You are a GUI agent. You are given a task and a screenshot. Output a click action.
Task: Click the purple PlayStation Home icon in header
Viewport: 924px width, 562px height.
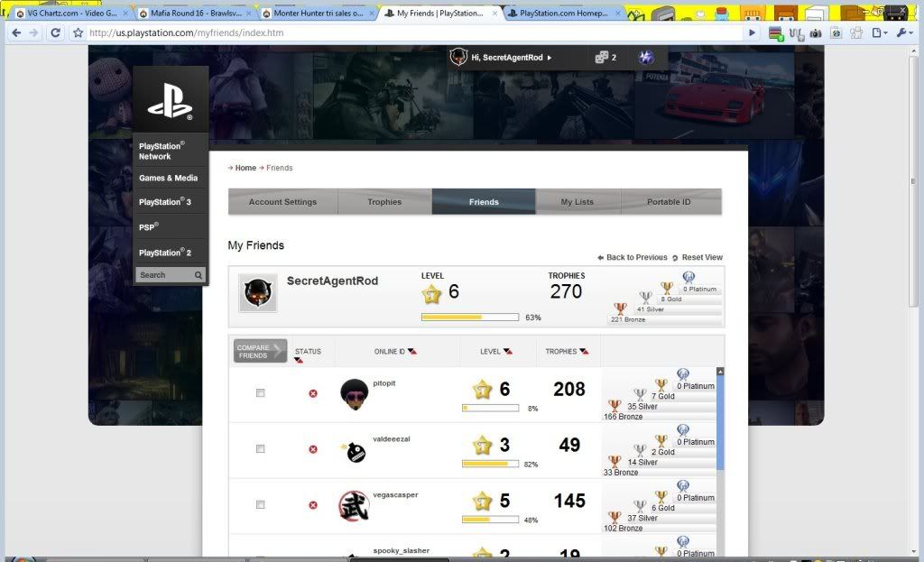(x=647, y=58)
